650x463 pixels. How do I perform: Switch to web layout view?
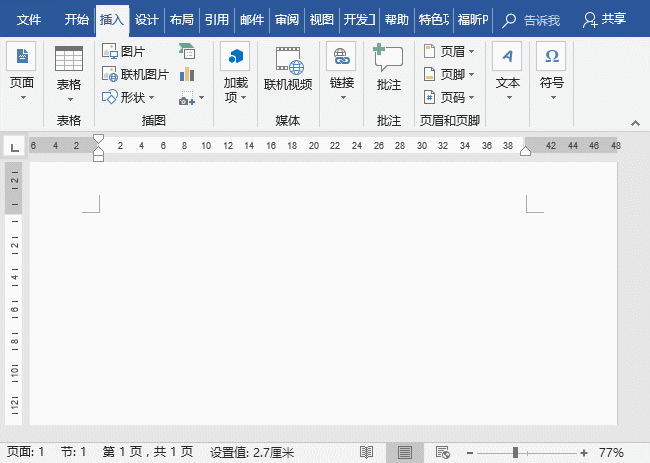pyautogui.click(x=443, y=453)
